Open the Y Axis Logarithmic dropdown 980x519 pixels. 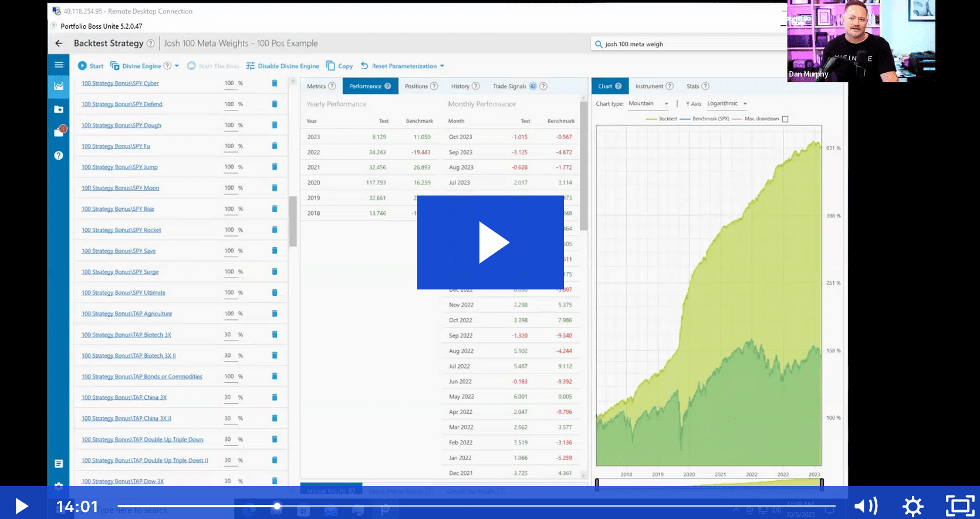[727, 104]
